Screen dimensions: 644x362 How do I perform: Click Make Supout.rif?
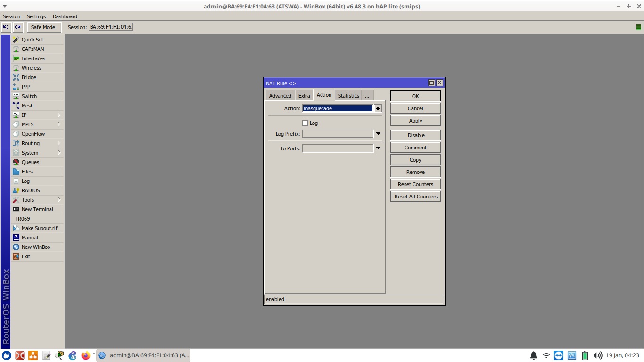[37, 228]
